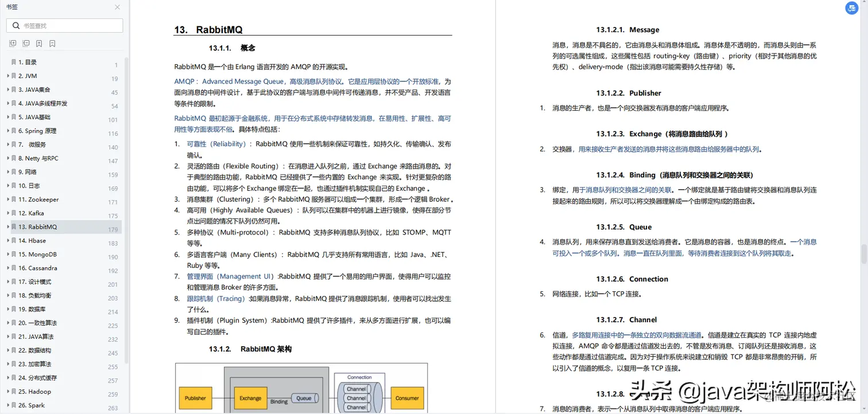Go to bookmark 4. JAVA多线程并发
Viewport: 868px width, 414px height.
pos(43,103)
